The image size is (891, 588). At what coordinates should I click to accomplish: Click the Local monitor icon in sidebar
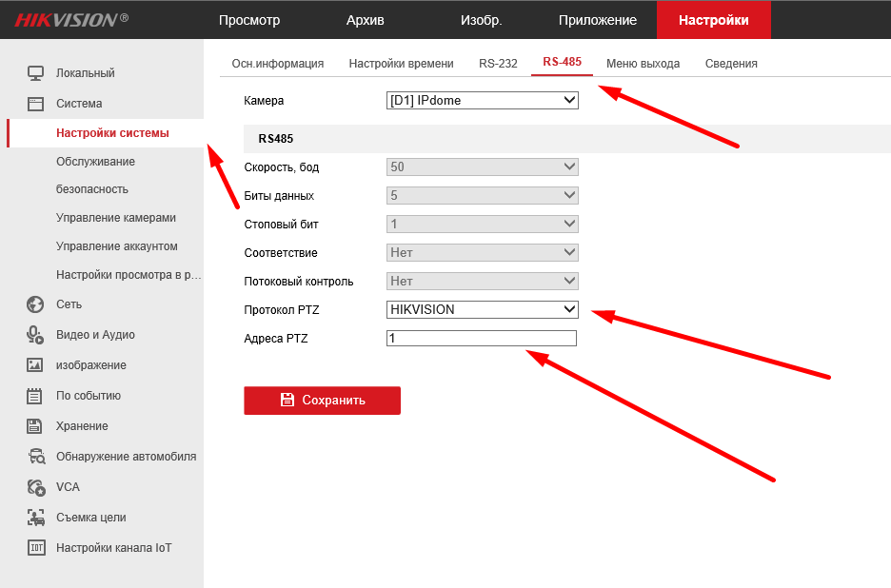point(36,73)
